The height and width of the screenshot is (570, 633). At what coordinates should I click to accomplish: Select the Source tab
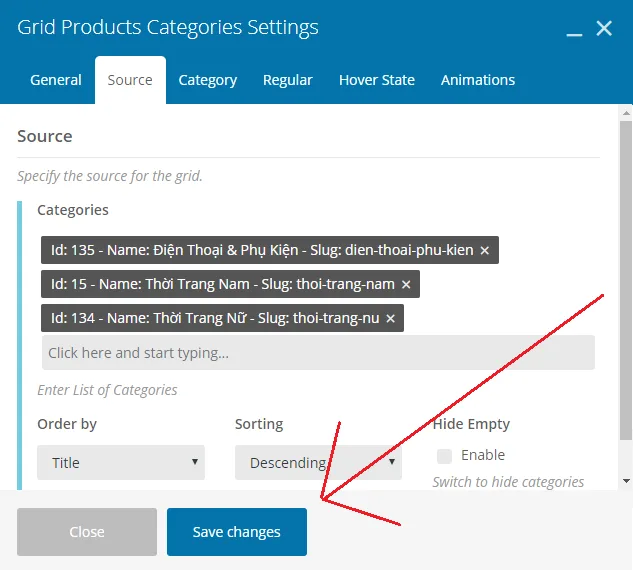(130, 80)
